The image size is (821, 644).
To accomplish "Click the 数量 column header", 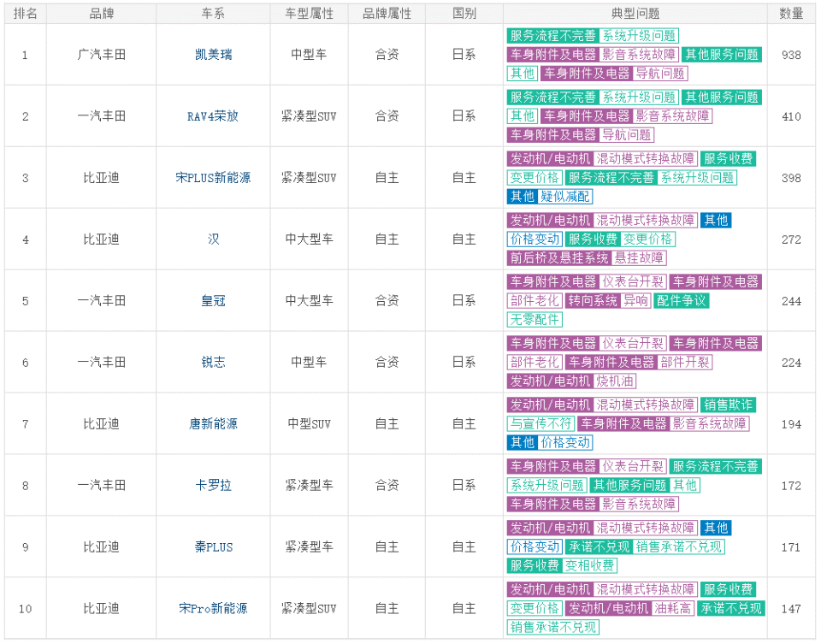I will pyautogui.click(x=791, y=14).
